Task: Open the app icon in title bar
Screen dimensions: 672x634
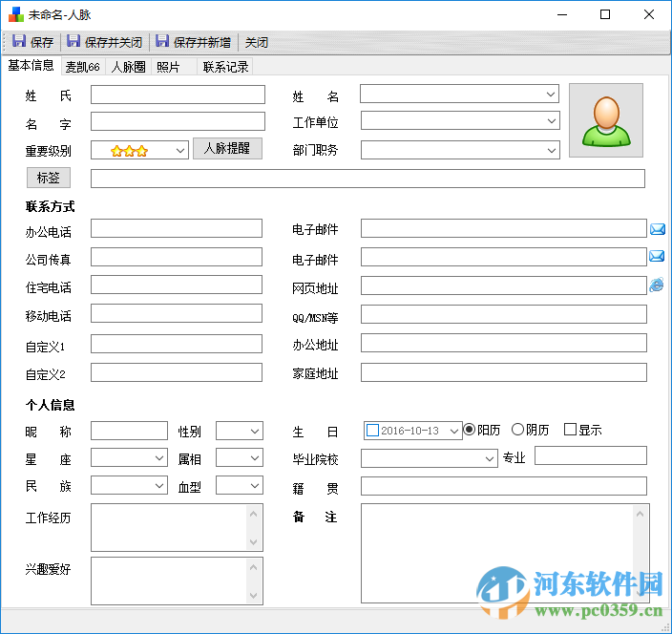Action: [16, 14]
